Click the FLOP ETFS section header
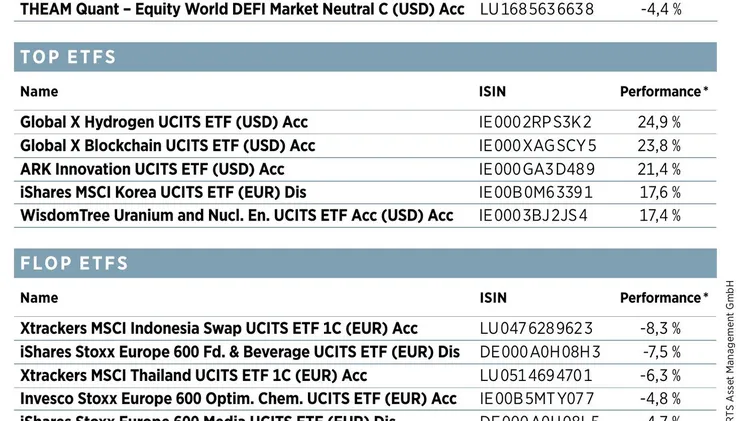 point(74,263)
